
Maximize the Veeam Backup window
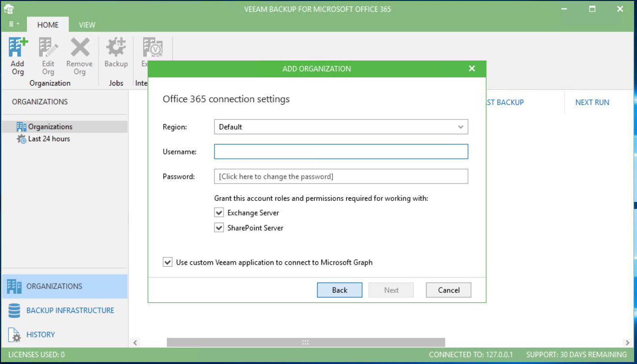click(592, 9)
